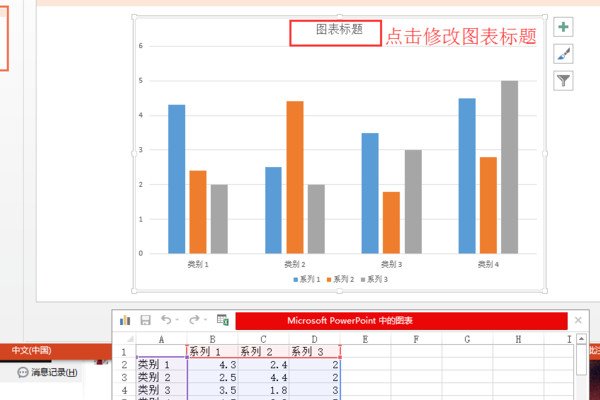Select axis label 类别 1
Viewport: 600px width, 400px height.
tap(198, 264)
